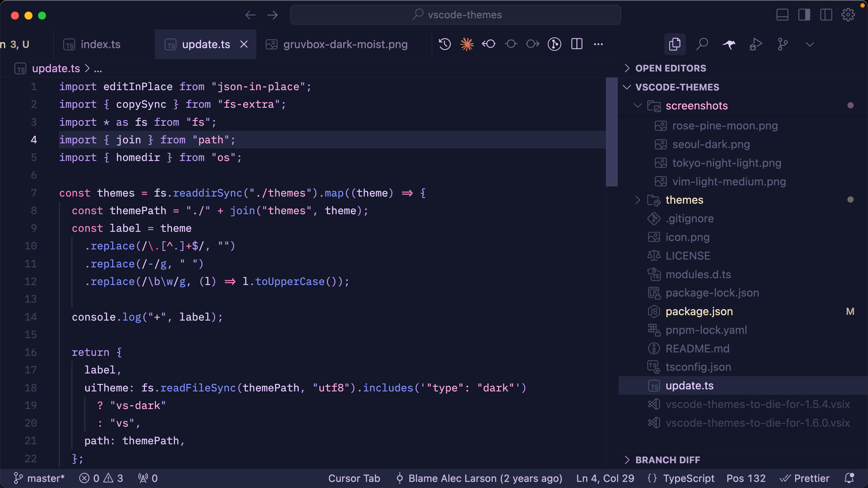
Task: Open the Run and Debug icon
Action: coord(756,44)
